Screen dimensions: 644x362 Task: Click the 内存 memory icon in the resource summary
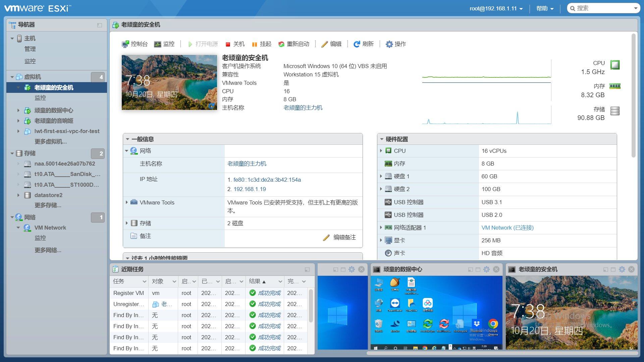click(x=615, y=86)
